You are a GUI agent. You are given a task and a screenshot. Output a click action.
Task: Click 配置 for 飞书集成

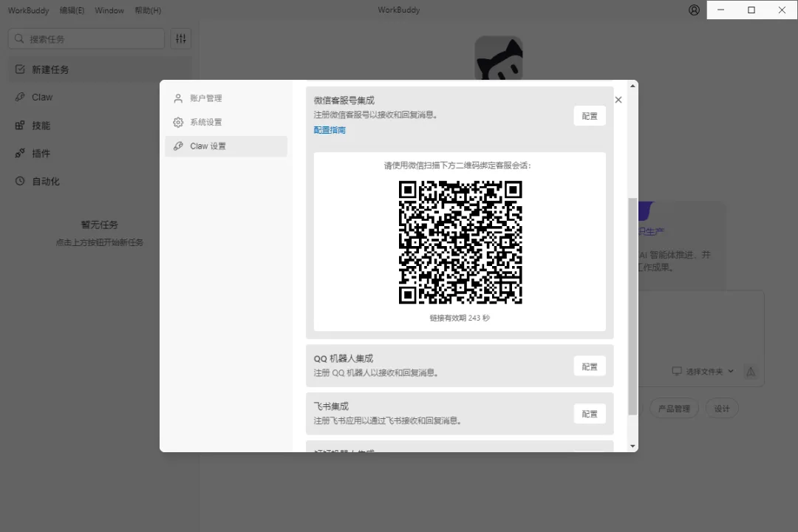pyautogui.click(x=590, y=414)
